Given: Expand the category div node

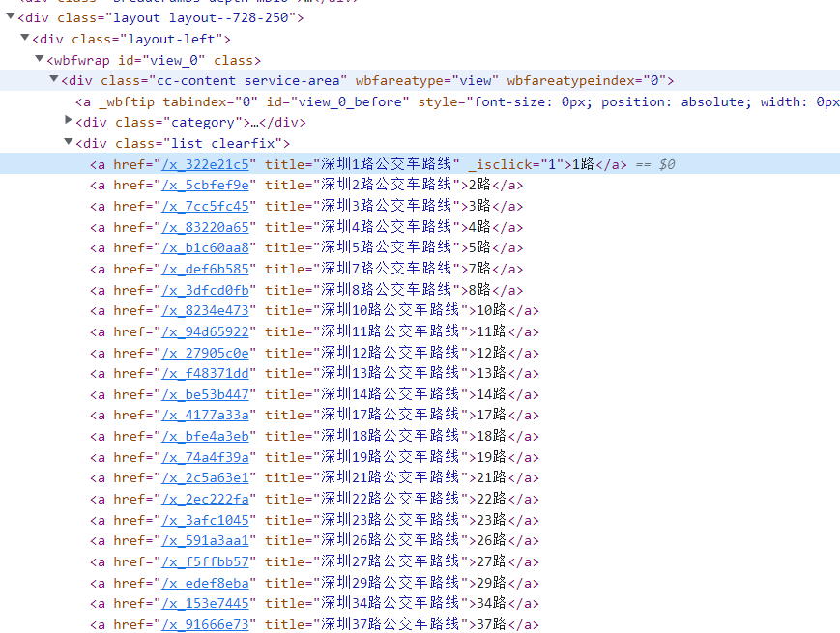Looking at the screenshot, I should pyautogui.click(x=68, y=120).
